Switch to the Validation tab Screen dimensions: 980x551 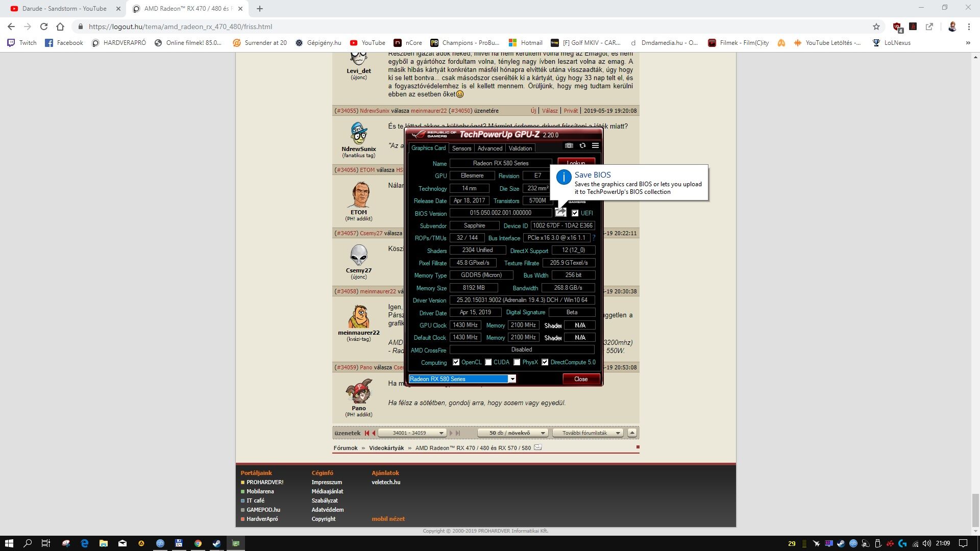(520, 148)
